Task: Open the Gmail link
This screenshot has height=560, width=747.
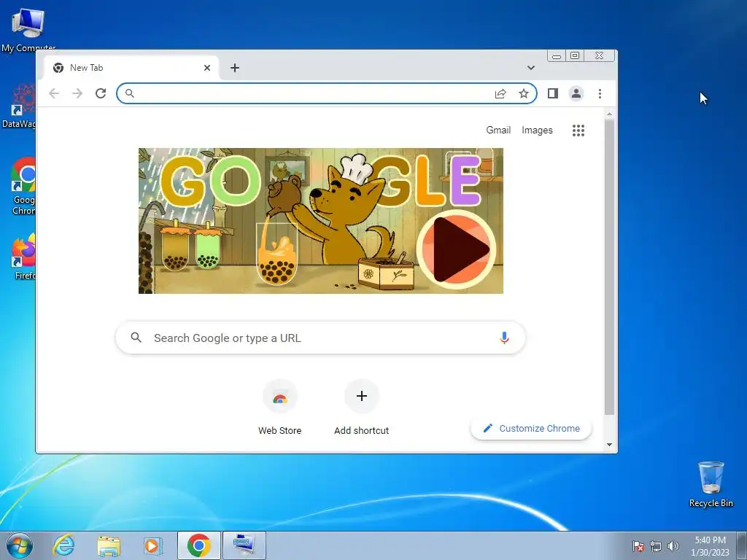Action: click(x=498, y=130)
